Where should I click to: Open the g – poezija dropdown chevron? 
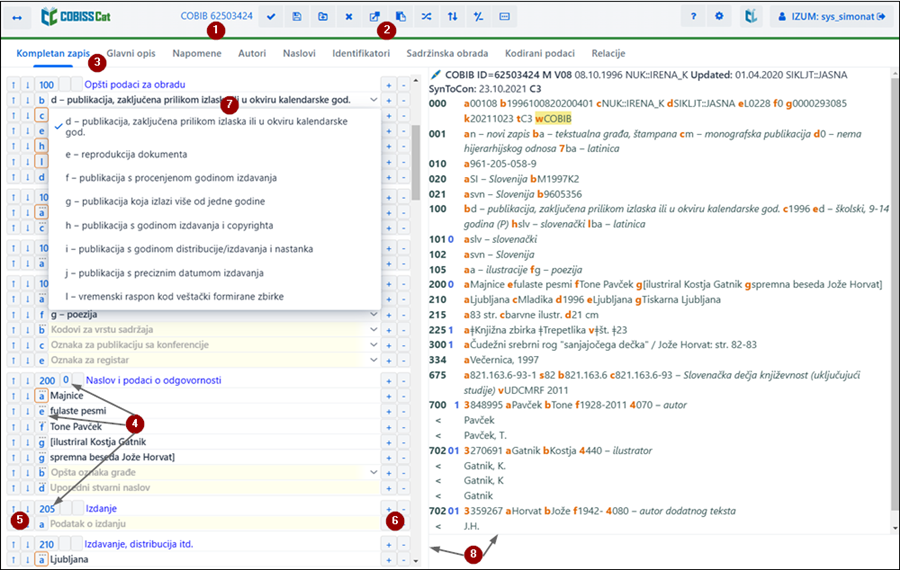[374, 315]
